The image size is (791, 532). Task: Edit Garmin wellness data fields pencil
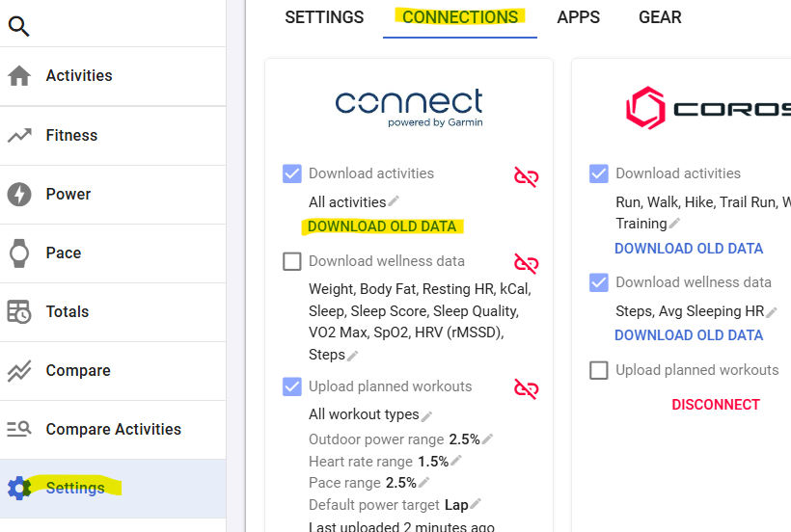[x=353, y=356]
